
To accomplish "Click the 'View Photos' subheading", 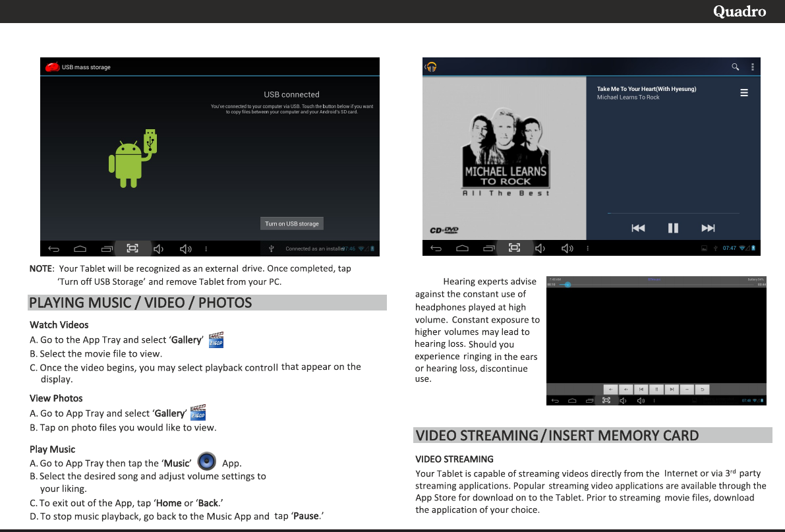I will coord(56,398).
